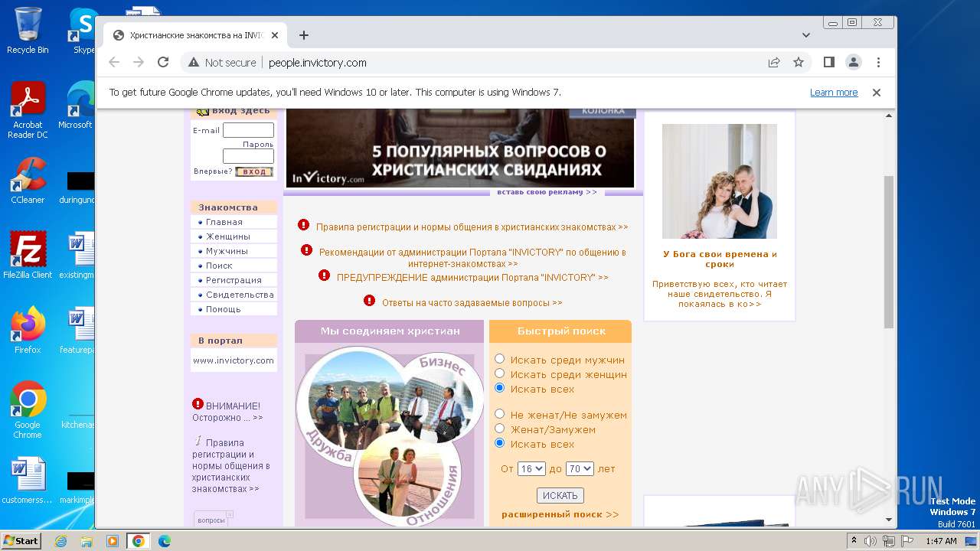Select 'Женат/Замужем' radio button

pos(500,429)
